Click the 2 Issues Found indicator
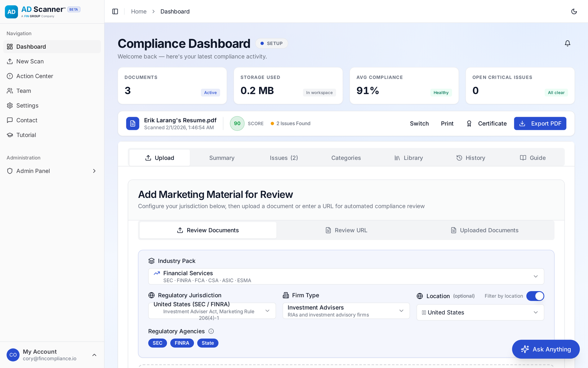The height and width of the screenshot is (368, 588). click(x=290, y=123)
